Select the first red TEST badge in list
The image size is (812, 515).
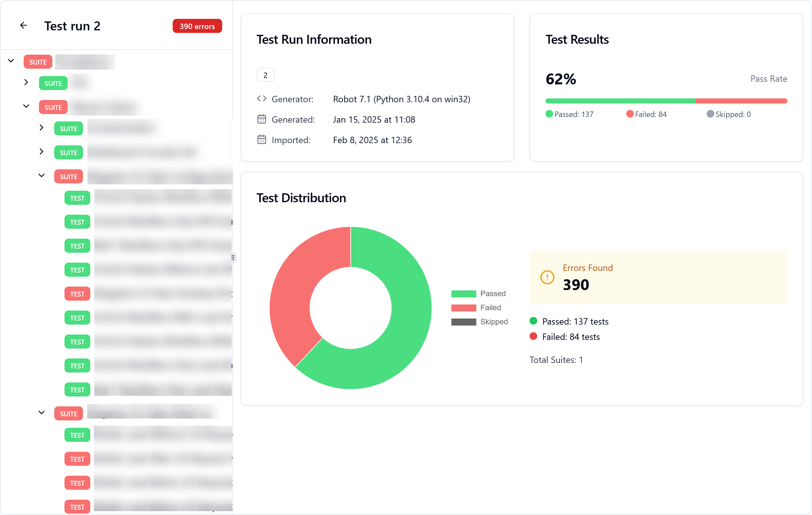(x=77, y=294)
